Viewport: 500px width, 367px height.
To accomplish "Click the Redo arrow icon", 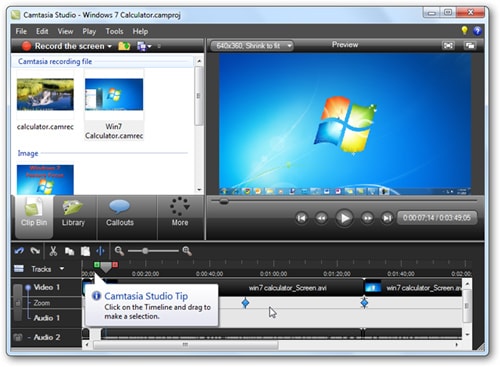I will (35, 251).
